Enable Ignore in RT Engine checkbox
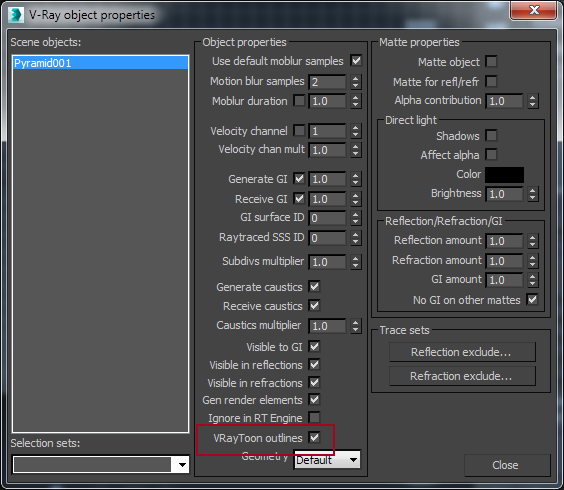Image resolution: width=564 pixels, height=490 pixels. 314,418
